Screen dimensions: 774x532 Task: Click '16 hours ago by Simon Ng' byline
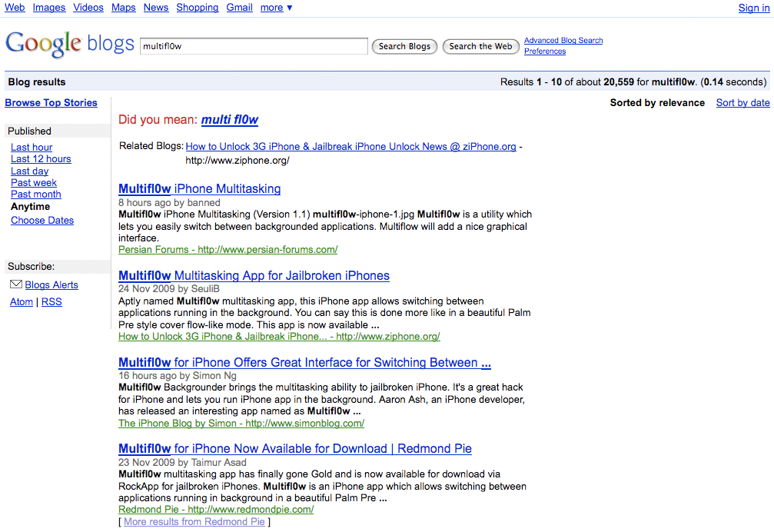pyautogui.click(x=178, y=376)
